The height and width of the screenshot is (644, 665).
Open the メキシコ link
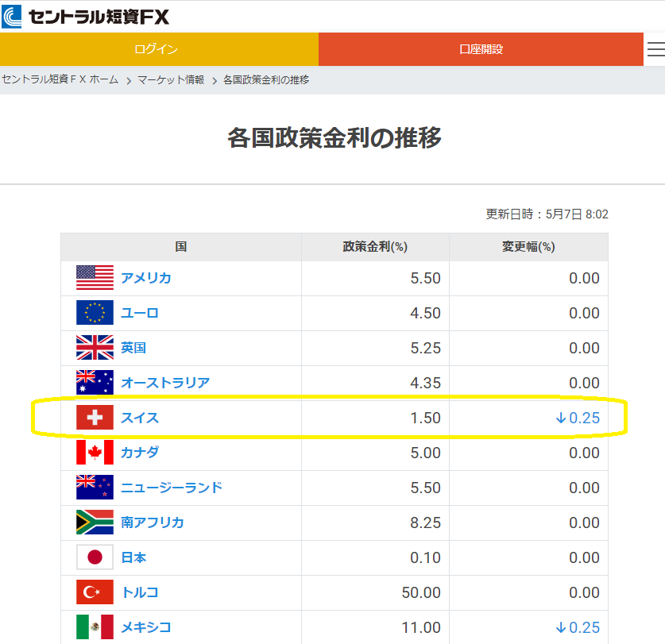click(x=146, y=627)
